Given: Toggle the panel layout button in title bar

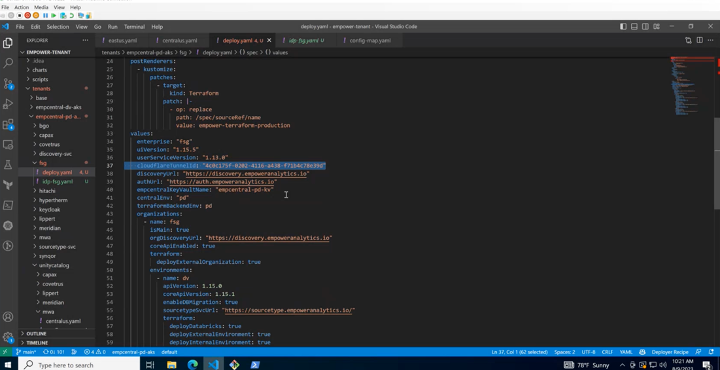Looking at the screenshot, I should (634, 27).
